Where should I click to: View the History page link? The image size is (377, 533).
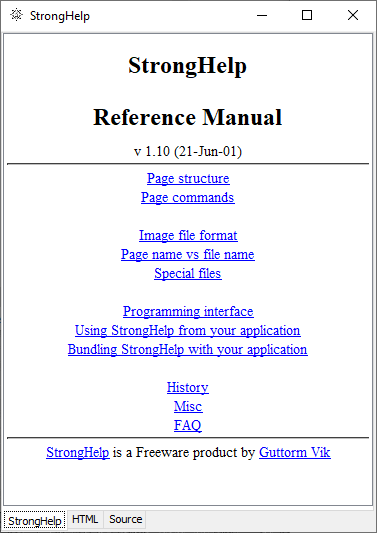point(188,388)
